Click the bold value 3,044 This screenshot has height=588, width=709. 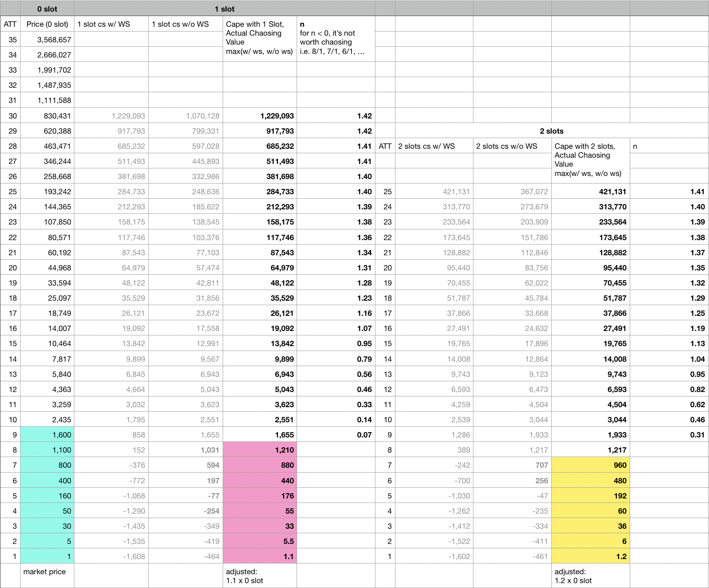pyautogui.click(x=591, y=420)
